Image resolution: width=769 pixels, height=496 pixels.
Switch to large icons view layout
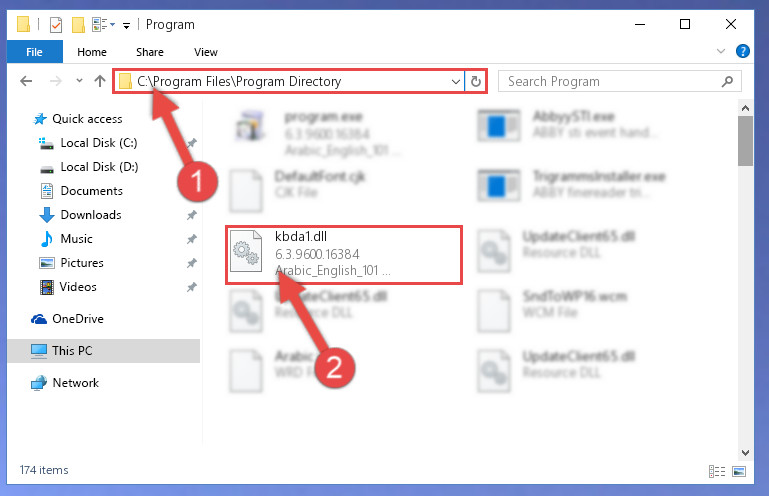(x=739, y=471)
